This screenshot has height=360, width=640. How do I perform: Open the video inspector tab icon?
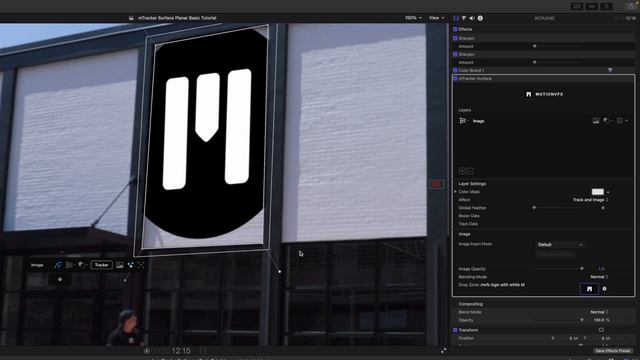(456, 18)
